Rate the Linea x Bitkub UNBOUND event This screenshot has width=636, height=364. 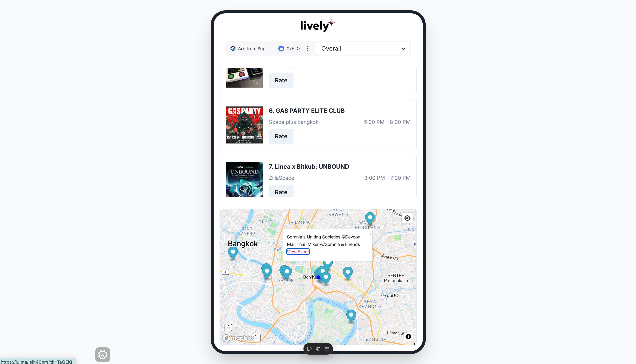281,192
